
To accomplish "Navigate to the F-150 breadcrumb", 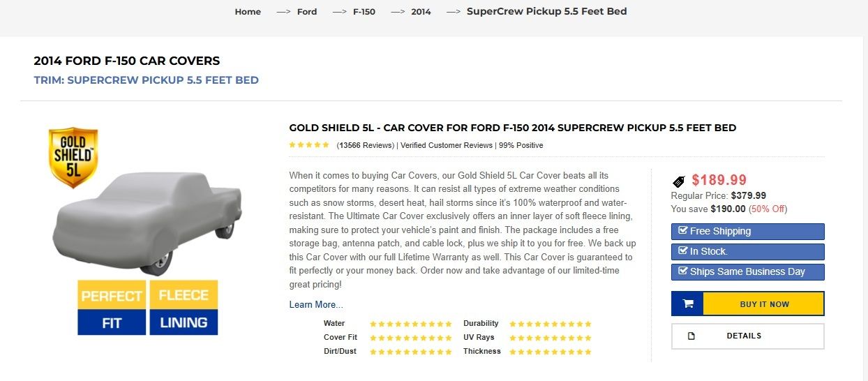I will [364, 12].
